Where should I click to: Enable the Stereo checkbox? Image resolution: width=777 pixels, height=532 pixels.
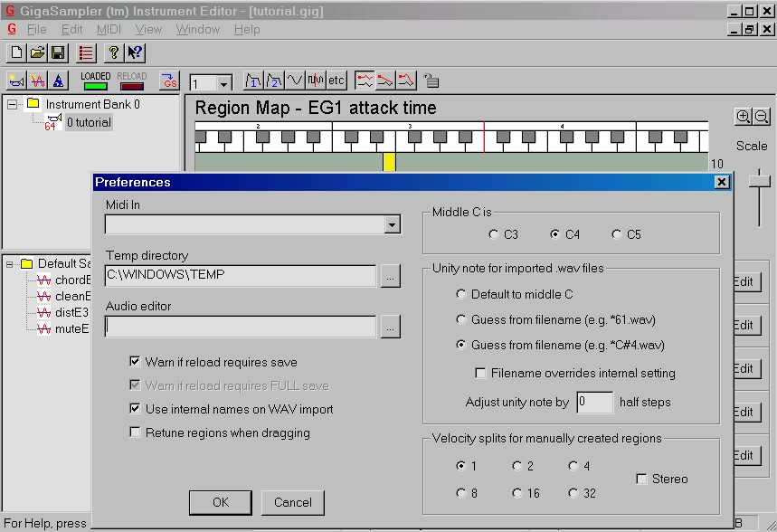641,479
